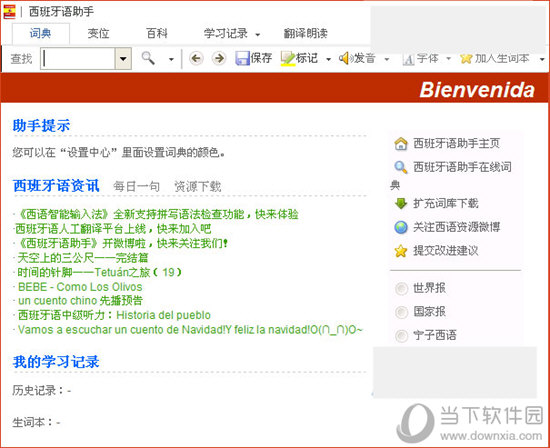Click the 标记 highlighter icon
The image size is (550, 448).
288,58
